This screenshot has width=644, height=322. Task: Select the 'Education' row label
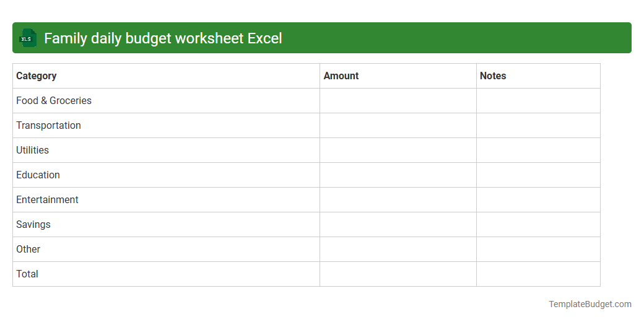click(38, 175)
